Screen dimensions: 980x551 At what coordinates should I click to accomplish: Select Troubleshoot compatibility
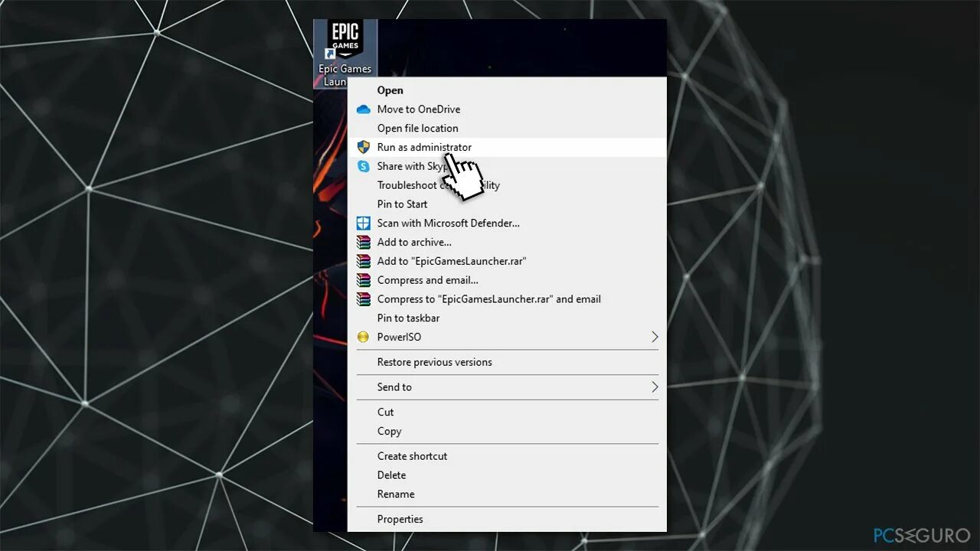[507, 185]
